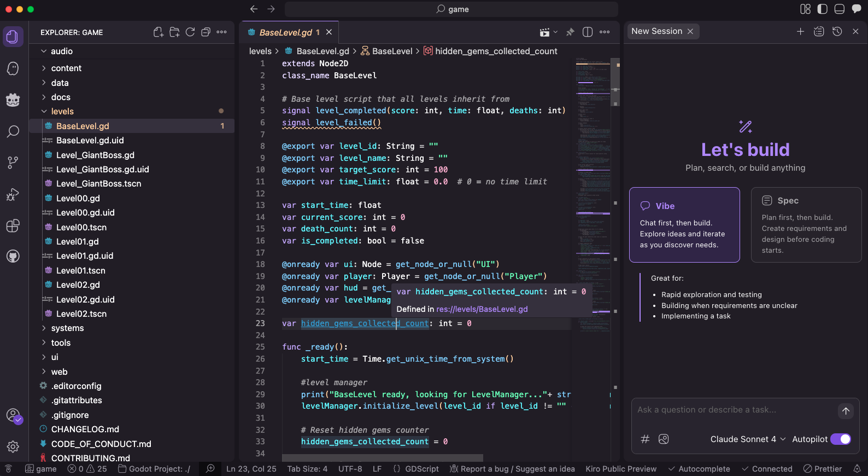Select the New Session chat tab

[656, 31]
